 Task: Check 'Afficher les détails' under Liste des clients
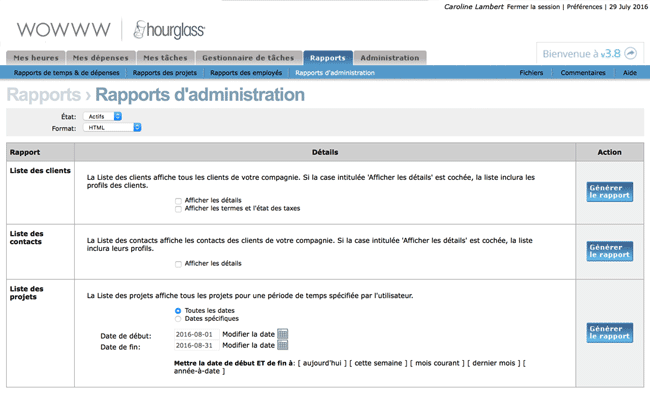pos(178,201)
